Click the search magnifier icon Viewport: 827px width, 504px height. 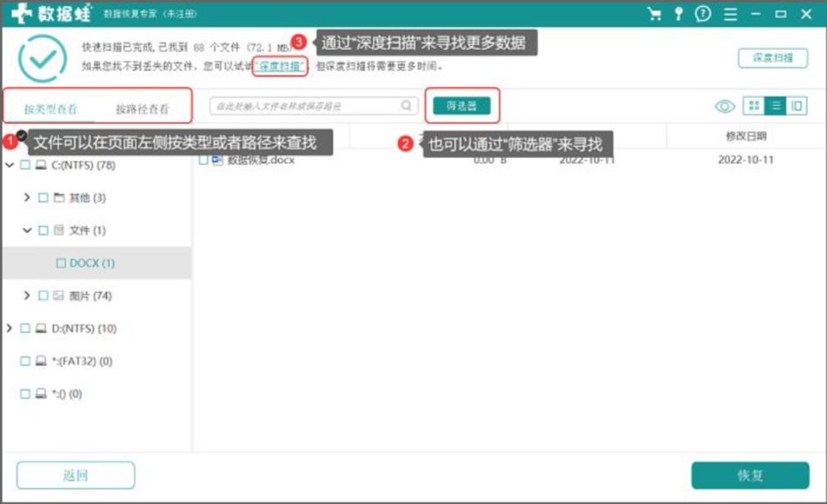(407, 106)
